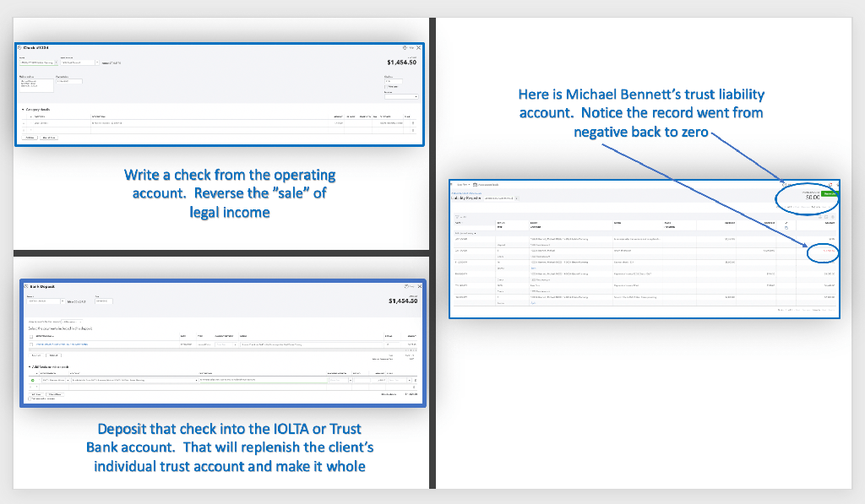Click the Clear all button under the payments list

point(53,355)
